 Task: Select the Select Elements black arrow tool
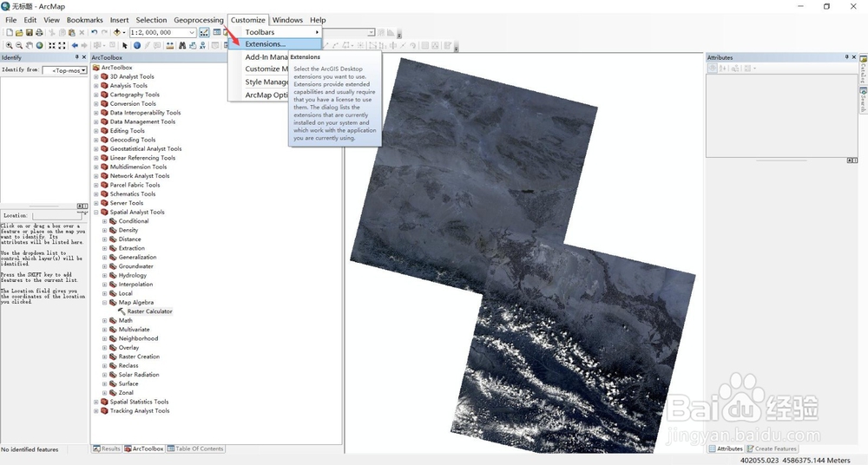[x=124, y=45]
